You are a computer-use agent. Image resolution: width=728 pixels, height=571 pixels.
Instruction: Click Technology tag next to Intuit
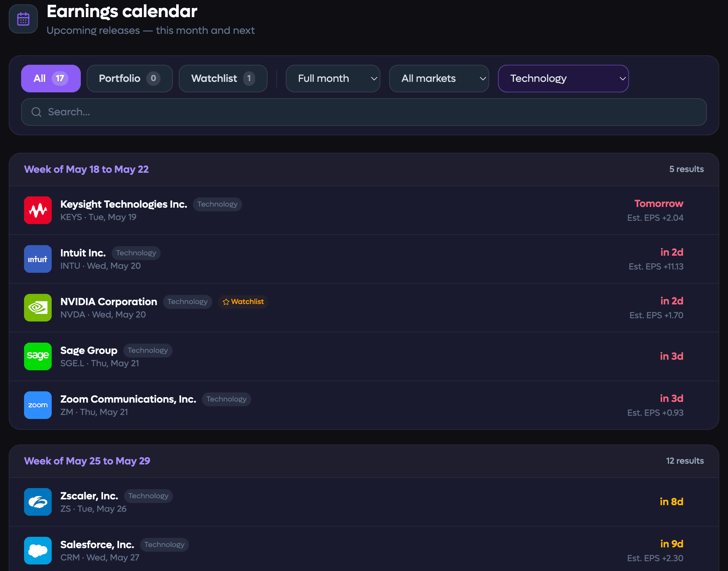[x=136, y=253]
